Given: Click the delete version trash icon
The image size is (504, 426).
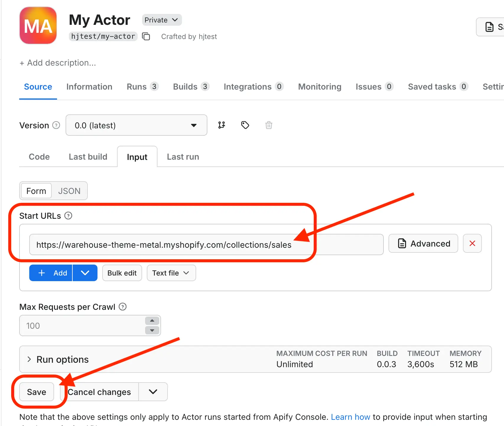Looking at the screenshot, I should pos(269,125).
